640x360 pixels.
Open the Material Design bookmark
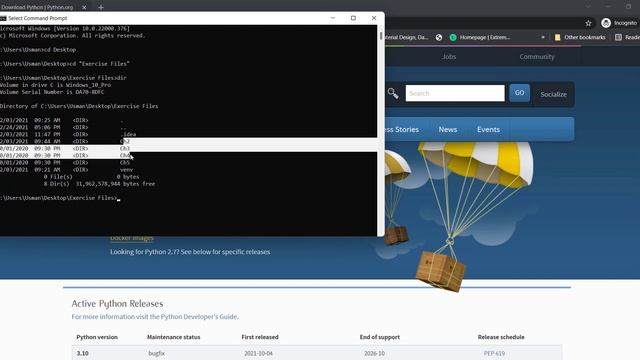[x=407, y=38]
